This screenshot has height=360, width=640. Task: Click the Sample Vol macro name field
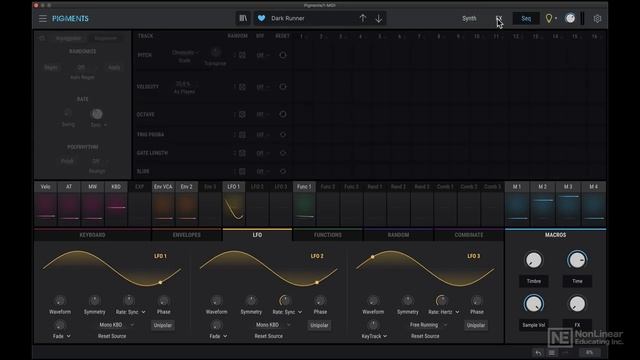(x=533, y=325)
